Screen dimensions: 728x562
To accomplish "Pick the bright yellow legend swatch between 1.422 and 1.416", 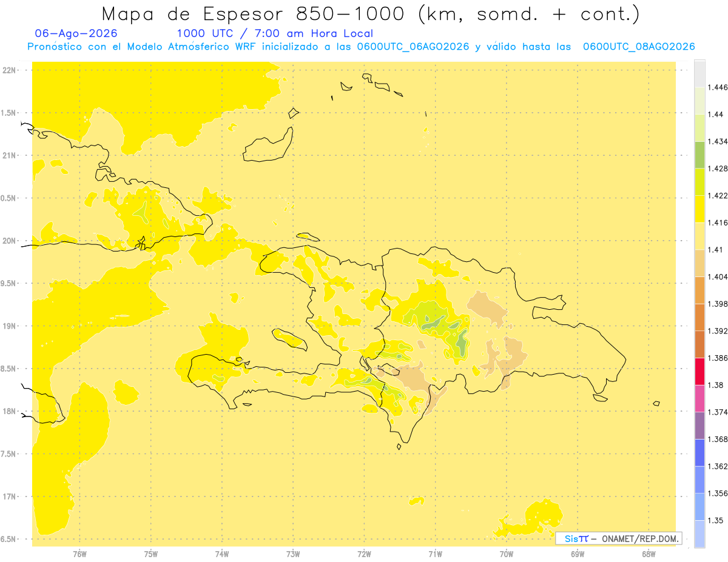I will click(x=699, y=209).
